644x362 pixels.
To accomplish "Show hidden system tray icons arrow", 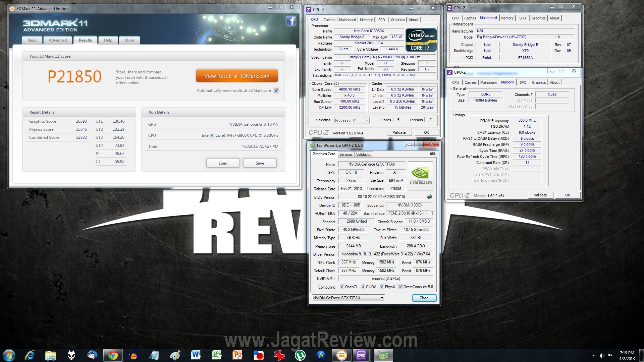I will [594, 356].
